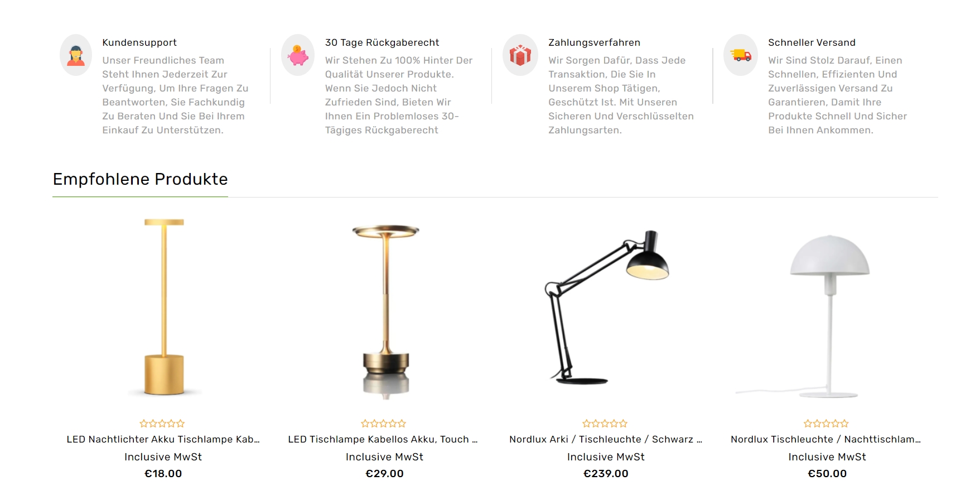Click the red gift box icon
The height and width of the screenshot is (495, 980).
pyautogui.click(x=520, y=55)
